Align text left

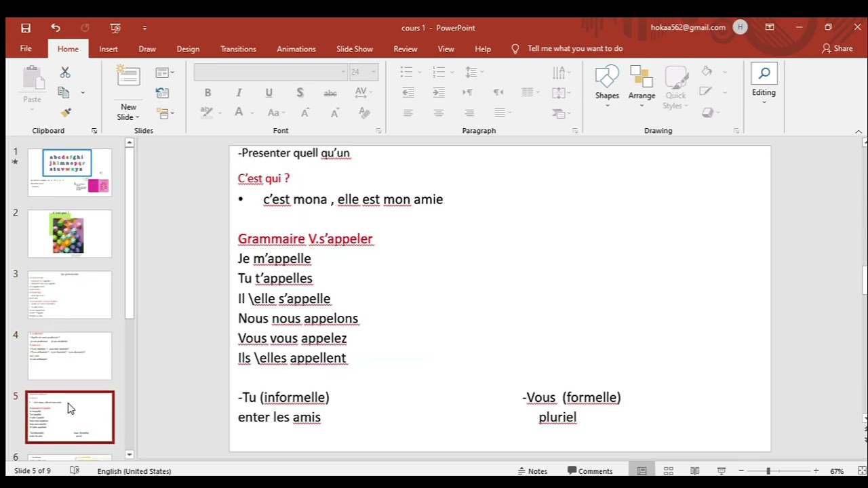[x=408, y=113]
